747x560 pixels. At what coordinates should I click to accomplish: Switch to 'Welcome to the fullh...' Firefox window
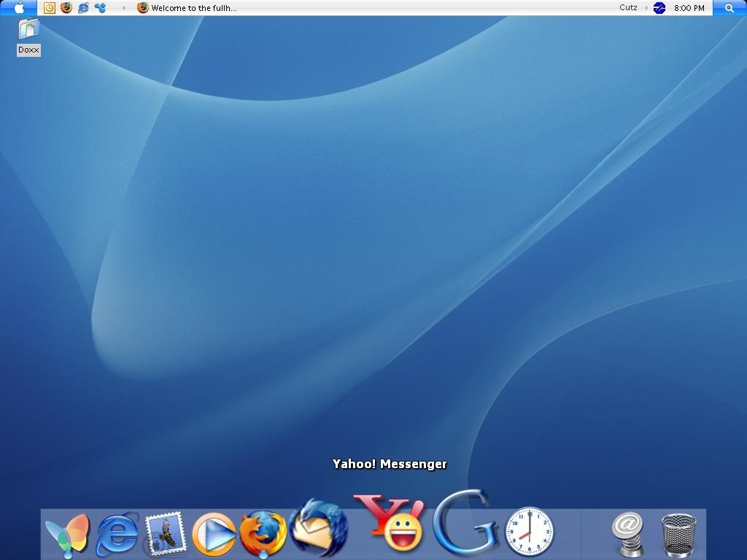point(187,8)
